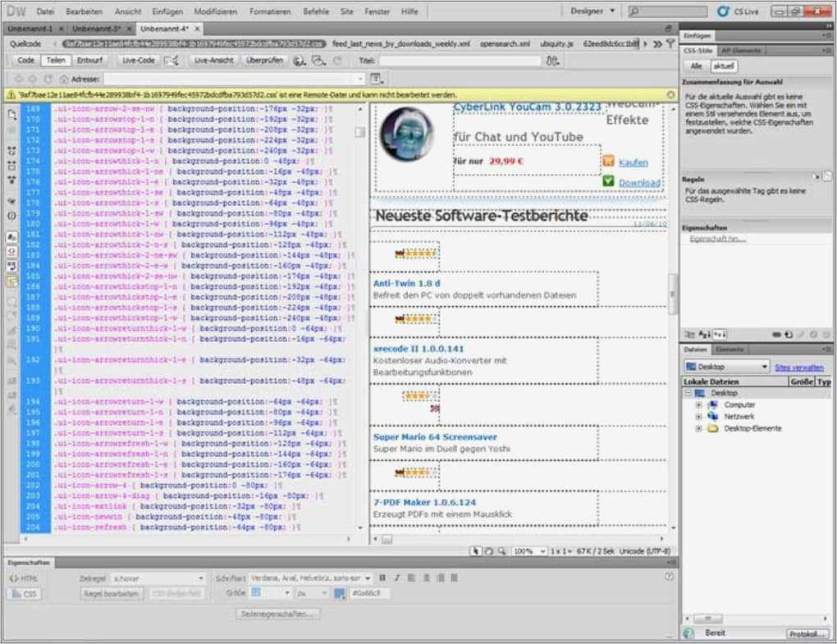Open the browser preview globe icon
837x644 pixels.
coord(300,60)
